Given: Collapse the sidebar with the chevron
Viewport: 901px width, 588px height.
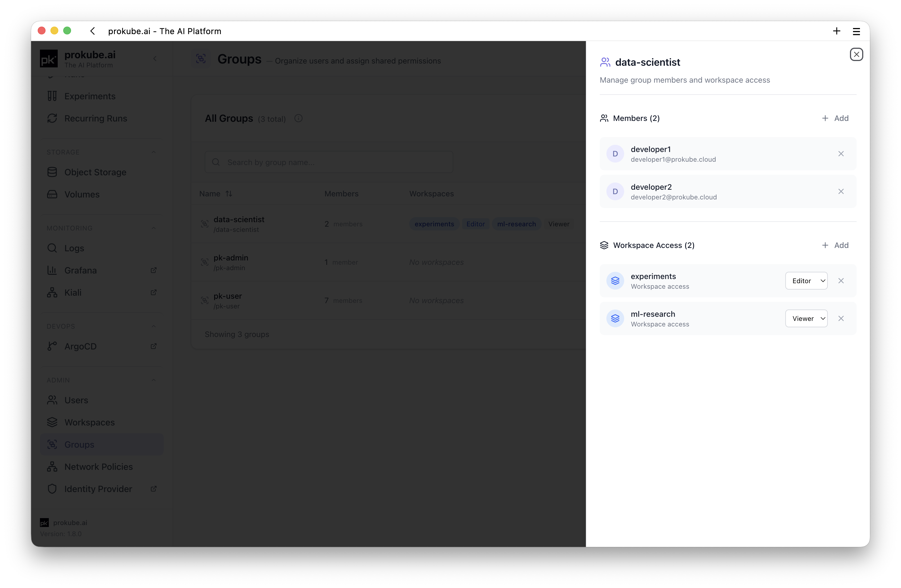Looking at the screenshot, I should [x=155, y=59].
